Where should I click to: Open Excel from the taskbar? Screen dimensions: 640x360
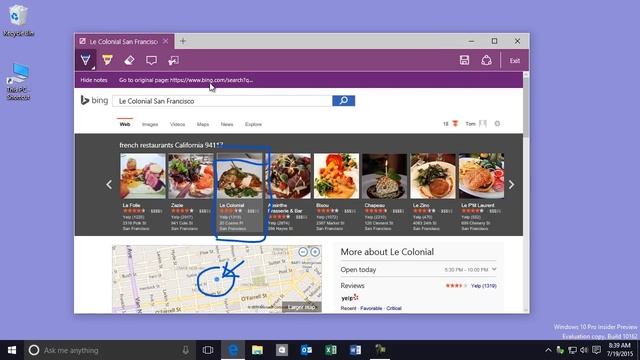(x=331, y=350)
